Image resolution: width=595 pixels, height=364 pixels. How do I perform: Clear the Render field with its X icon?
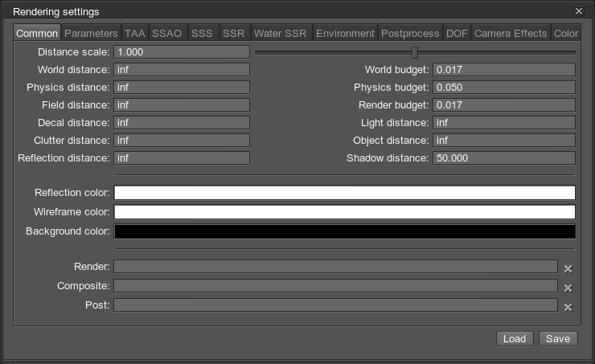568,269
